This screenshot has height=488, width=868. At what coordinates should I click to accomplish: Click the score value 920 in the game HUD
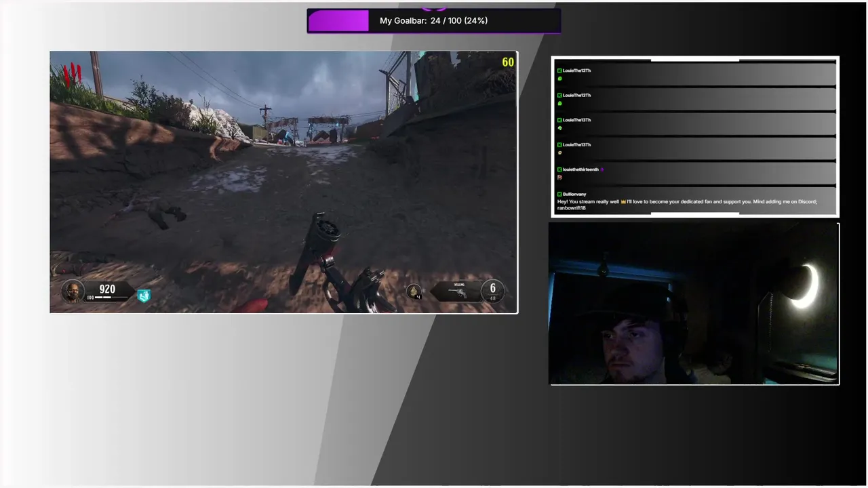(107, 289)
